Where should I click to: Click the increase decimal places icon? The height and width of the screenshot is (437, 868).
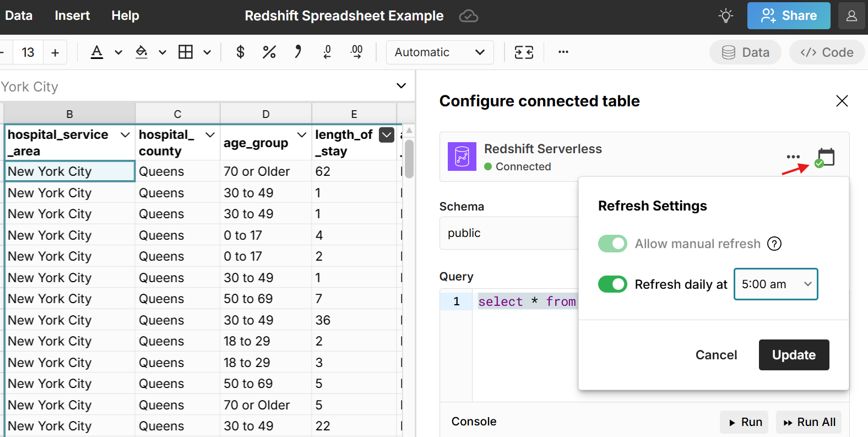(356, 52)
